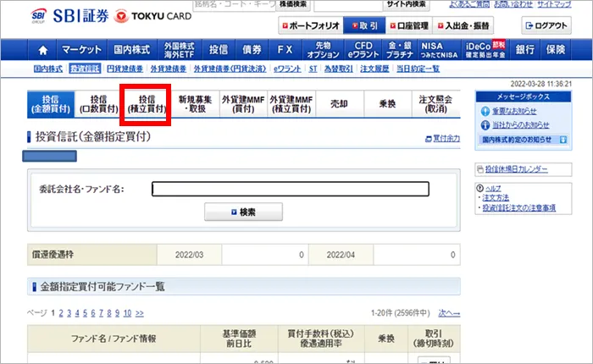The image size is (593, 364).
Task: Expand 国内株式約定のお知らせ arrow
Action: coord(563,140)
